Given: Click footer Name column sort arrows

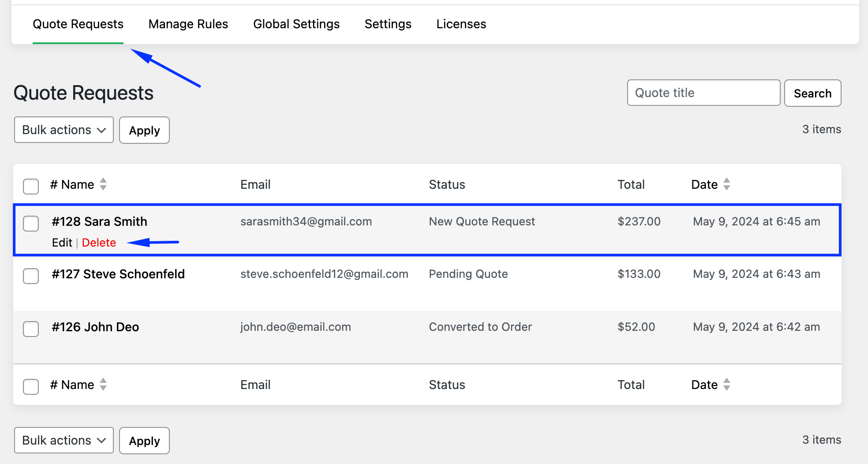Looking at the screenshot, I should (x=103, y=384).
